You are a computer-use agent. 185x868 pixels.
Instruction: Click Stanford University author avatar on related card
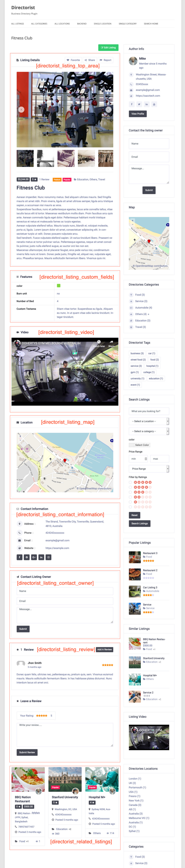click(76, 791)
